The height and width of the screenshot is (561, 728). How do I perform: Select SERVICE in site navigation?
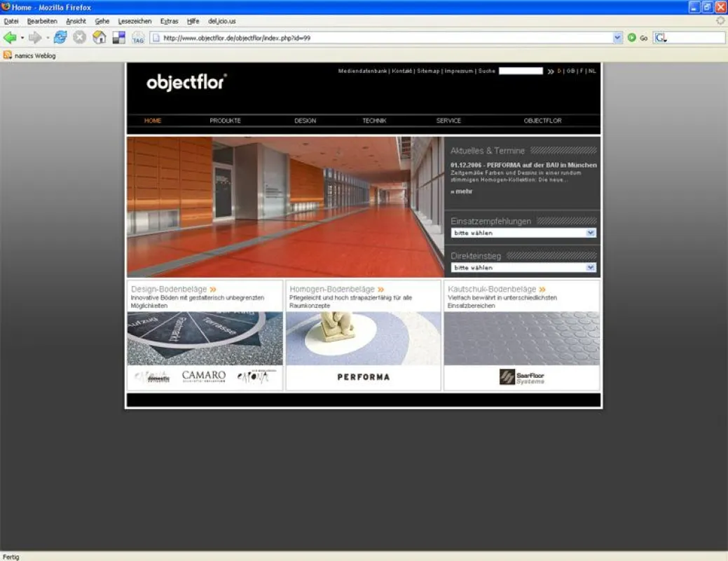pos(448,121)
